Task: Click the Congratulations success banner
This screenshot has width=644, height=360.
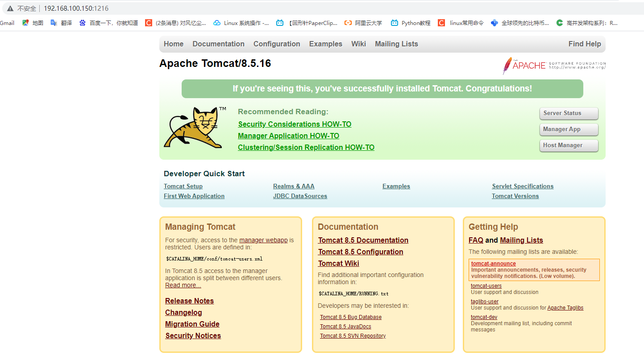Action: (x=382, y=89)
